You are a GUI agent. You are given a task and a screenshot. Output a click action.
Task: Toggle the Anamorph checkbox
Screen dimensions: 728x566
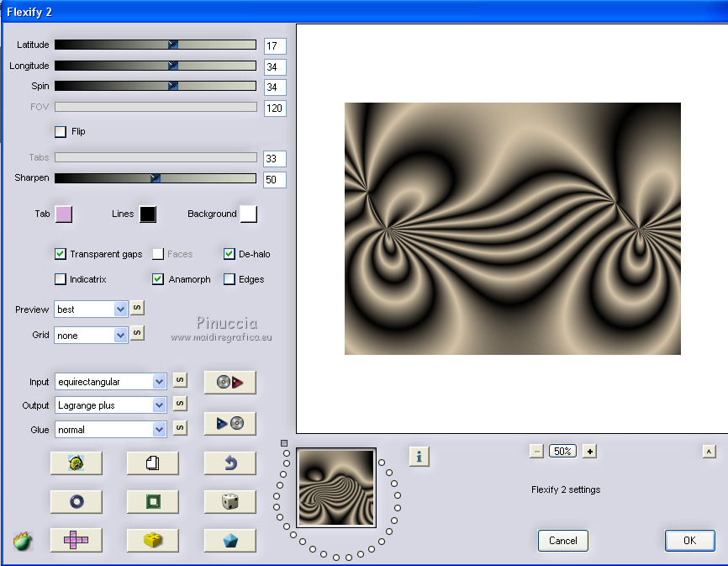(158, 279)
